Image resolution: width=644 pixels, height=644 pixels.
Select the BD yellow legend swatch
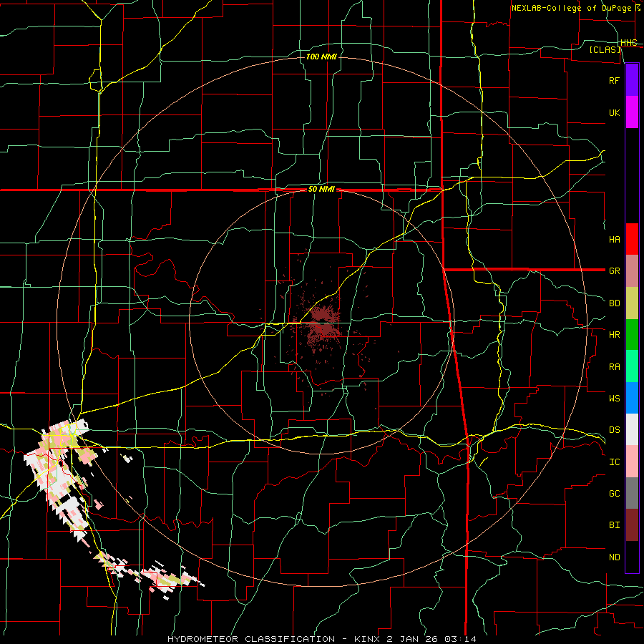pos(632,303)
